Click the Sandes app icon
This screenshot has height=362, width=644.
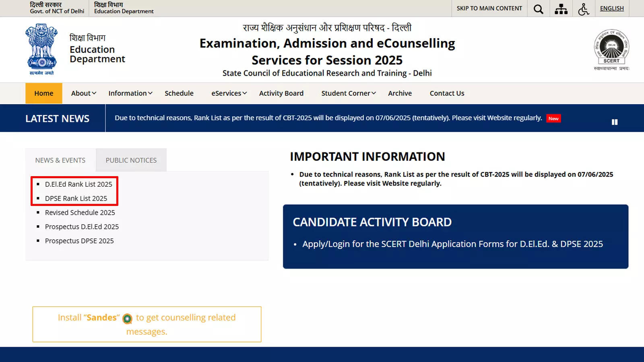(x=128, y=318)
